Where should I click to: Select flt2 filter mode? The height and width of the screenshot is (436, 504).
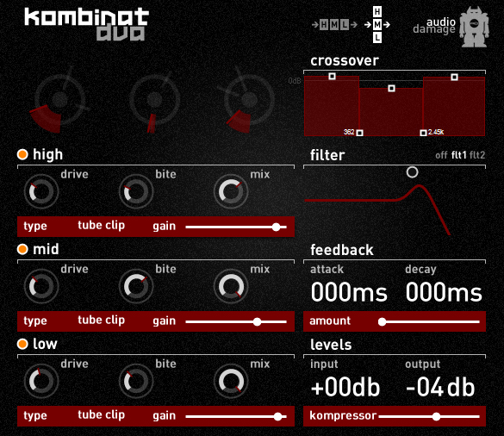[x=477, y=155]
